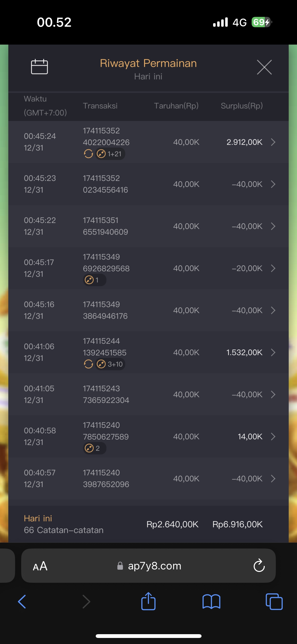This screenshot has width=297, height=644.
Task: Expand details of the 2.912,00K win row
Action: click(273, 142)
